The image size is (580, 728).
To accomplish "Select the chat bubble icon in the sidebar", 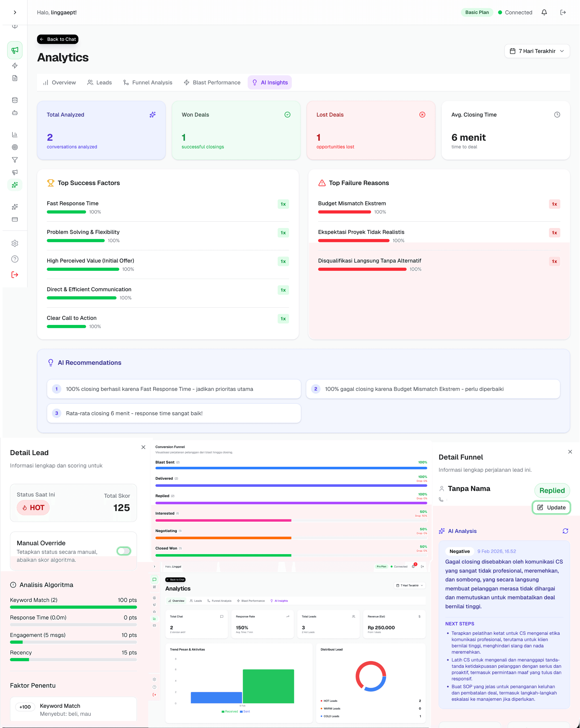I will (154, 579).
